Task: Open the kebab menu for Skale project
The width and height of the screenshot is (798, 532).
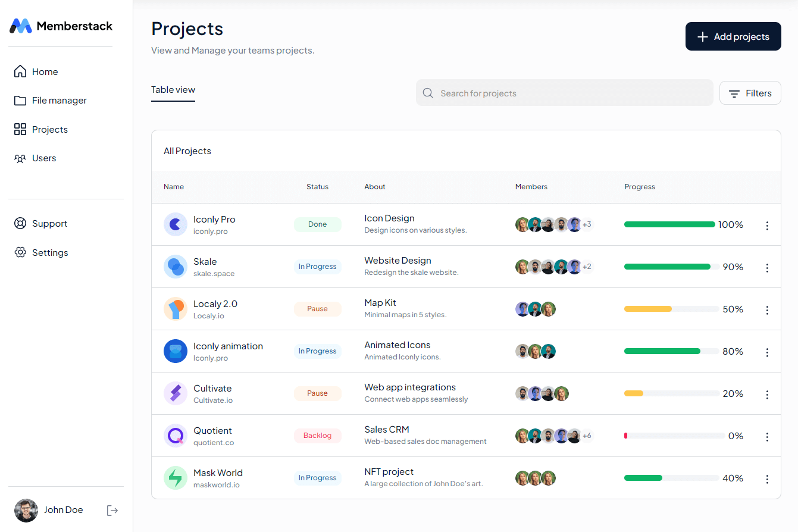Action: coord(767,268)
